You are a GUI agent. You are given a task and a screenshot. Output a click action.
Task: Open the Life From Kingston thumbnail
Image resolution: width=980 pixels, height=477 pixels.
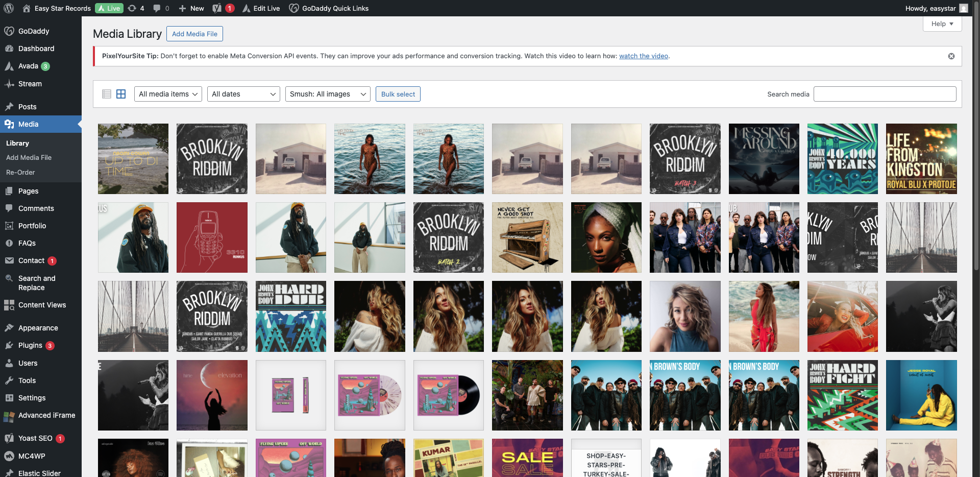921,159
